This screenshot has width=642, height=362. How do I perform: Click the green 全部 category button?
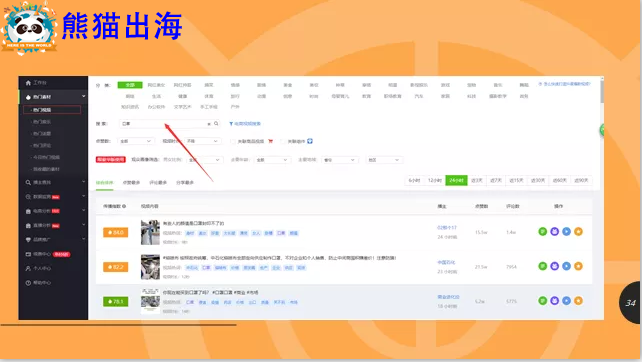[x=130, y=85]
